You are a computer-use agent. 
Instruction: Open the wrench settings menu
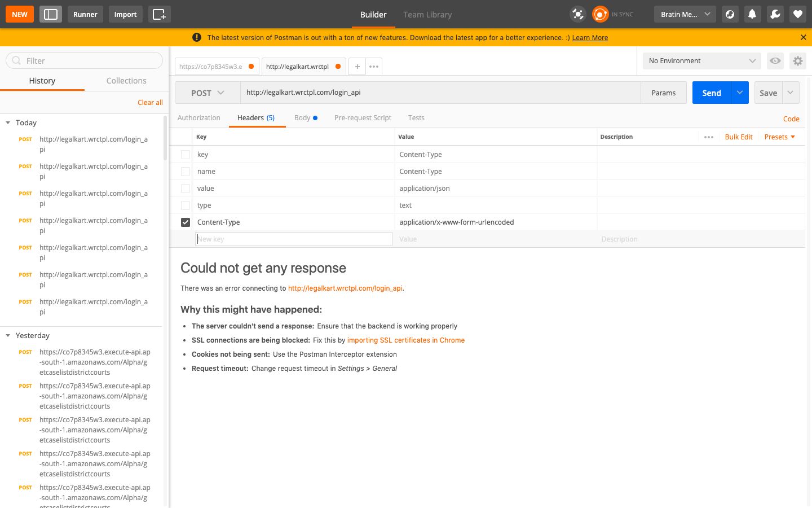(775, 14)
